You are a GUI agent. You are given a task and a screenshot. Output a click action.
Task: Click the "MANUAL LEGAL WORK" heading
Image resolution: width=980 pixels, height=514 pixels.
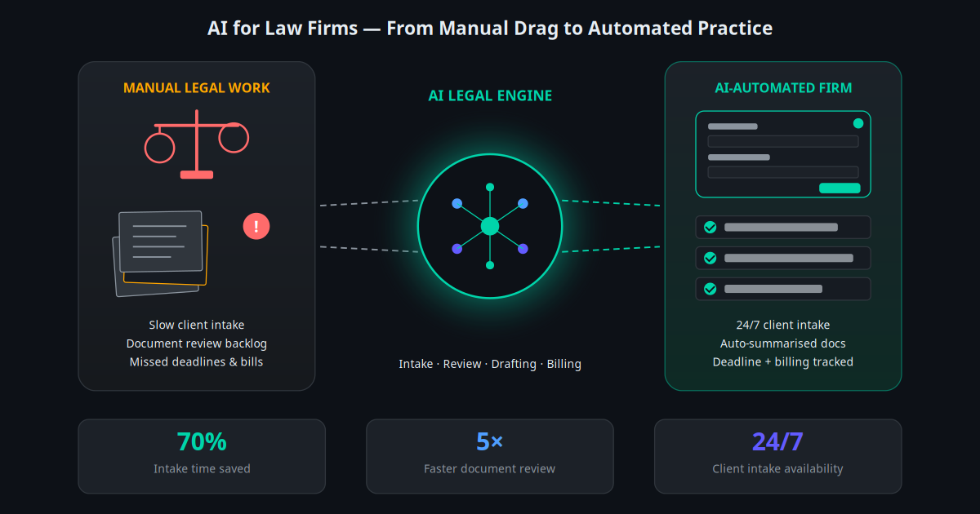click(x=197, y=87)
